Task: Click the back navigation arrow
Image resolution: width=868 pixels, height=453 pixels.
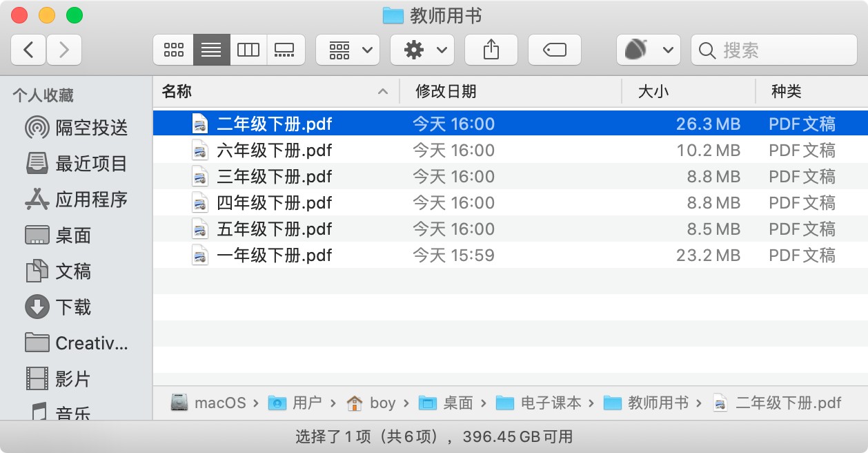Action: 28,50
